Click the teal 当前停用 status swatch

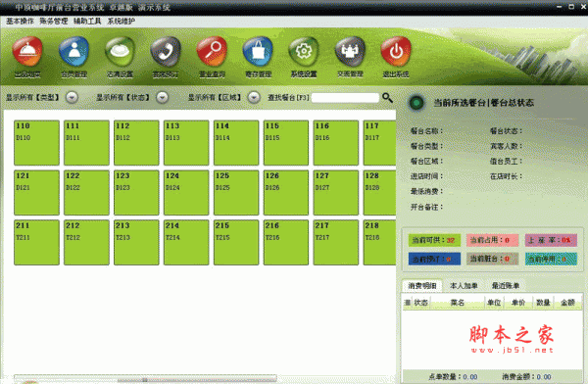[x=551, y=259]
